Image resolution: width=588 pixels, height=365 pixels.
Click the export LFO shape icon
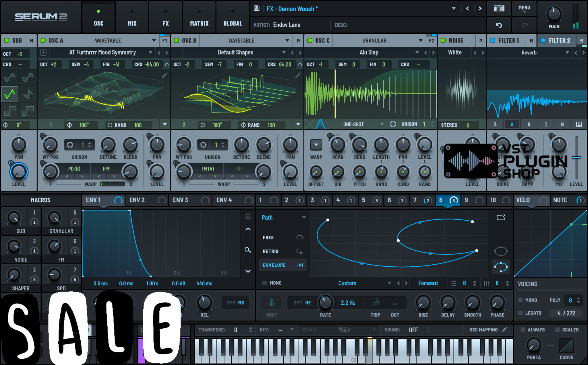501,217
